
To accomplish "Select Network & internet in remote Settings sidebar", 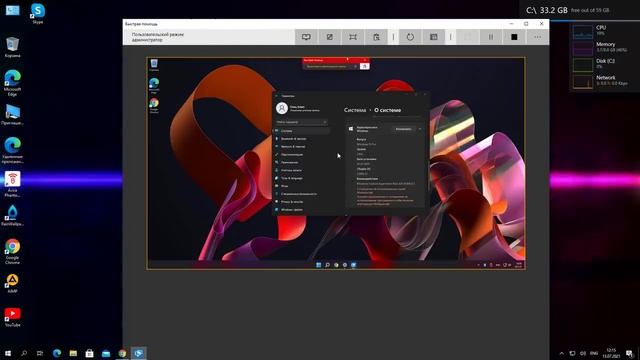I will 301,147.
